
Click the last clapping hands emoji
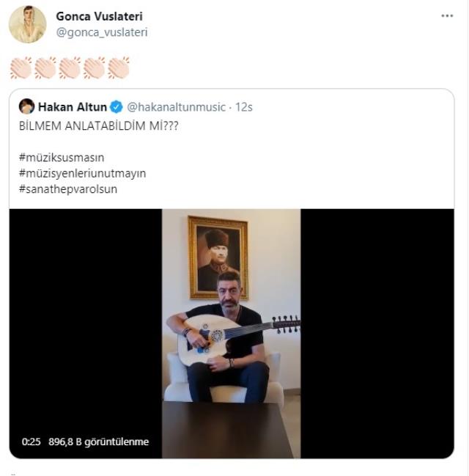tap(118, 67)
